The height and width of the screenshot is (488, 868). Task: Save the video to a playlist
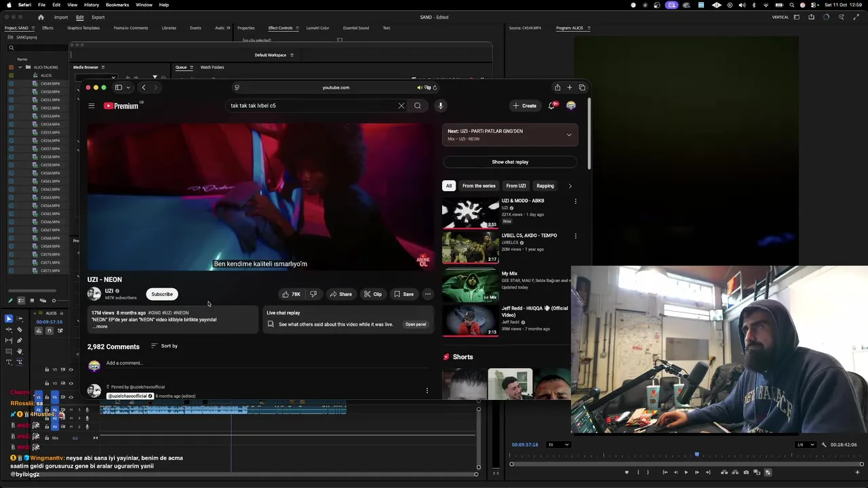(x=403, y=294)
